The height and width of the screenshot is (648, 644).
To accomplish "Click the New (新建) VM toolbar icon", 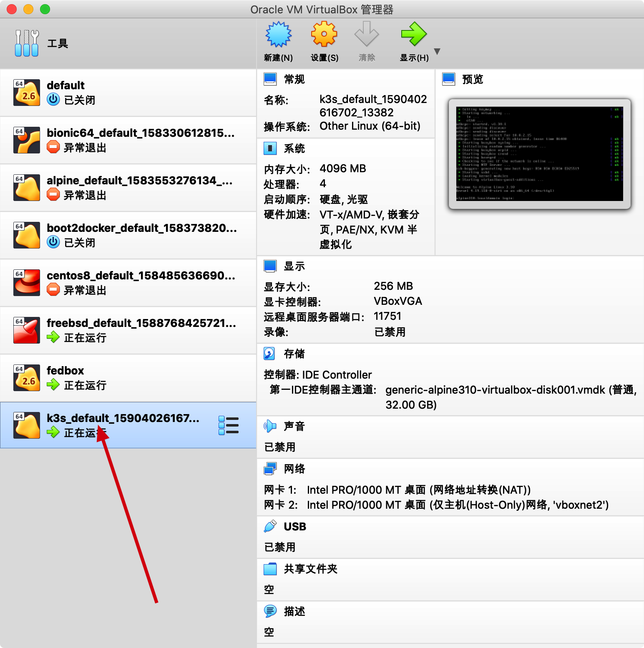I will click(278, 34).
